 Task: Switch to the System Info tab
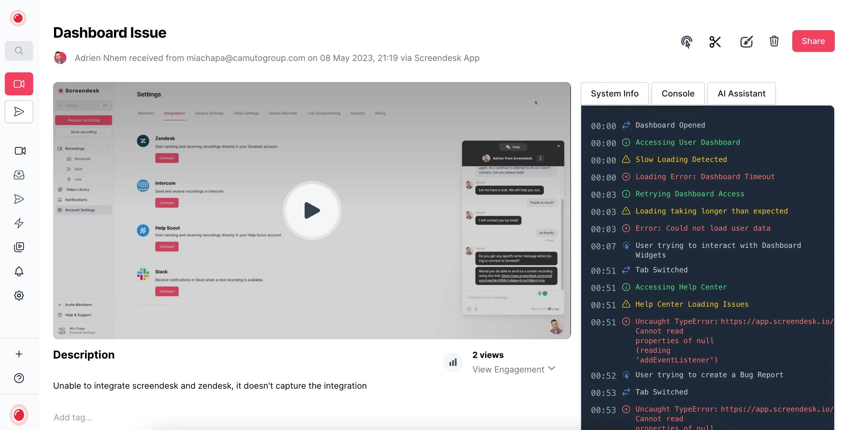point(614,93)
